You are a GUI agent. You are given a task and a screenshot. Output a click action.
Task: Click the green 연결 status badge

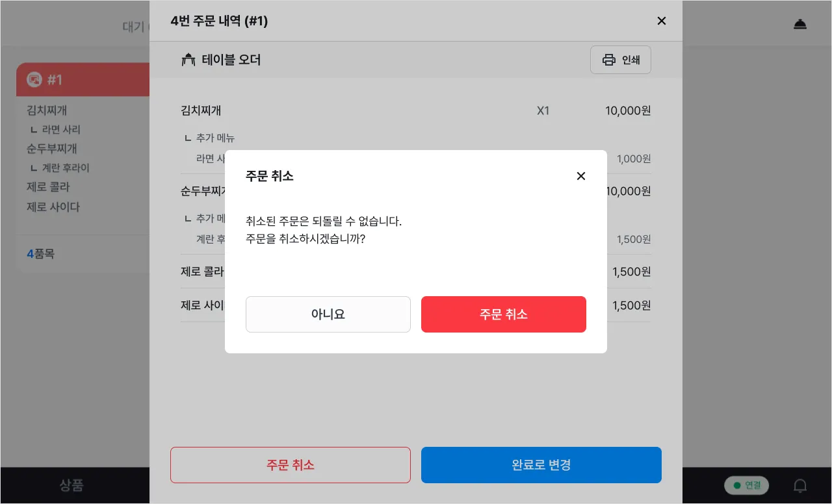(747, 485)
